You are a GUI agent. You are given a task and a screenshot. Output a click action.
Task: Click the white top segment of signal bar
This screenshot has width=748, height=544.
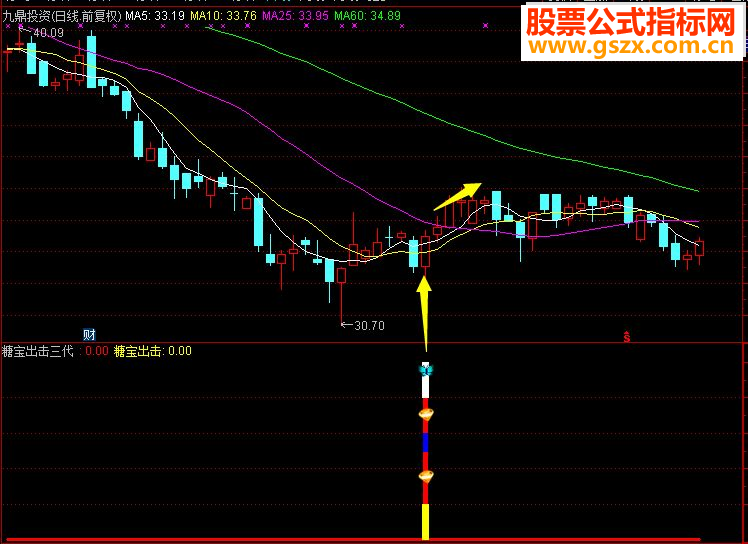(x=426, y=387)
